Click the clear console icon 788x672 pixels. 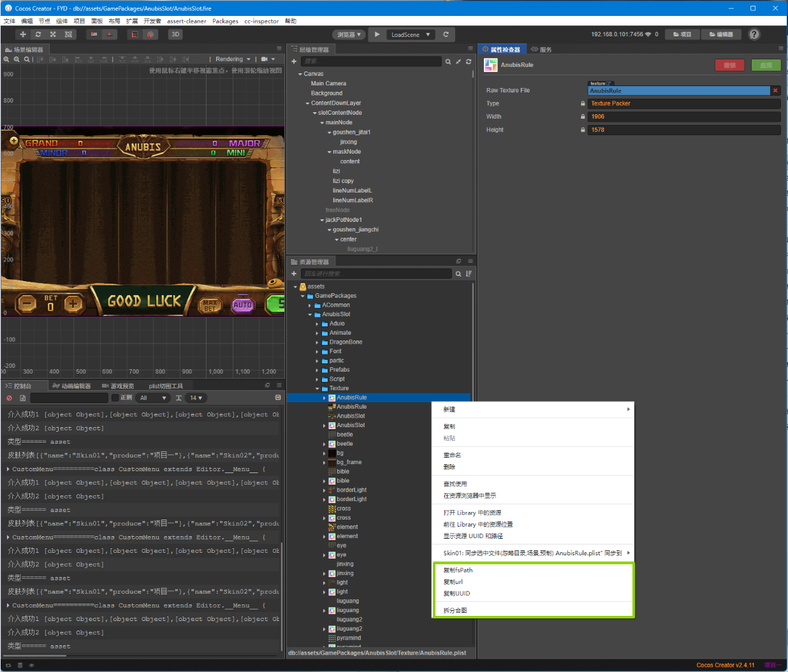point(9,398)
